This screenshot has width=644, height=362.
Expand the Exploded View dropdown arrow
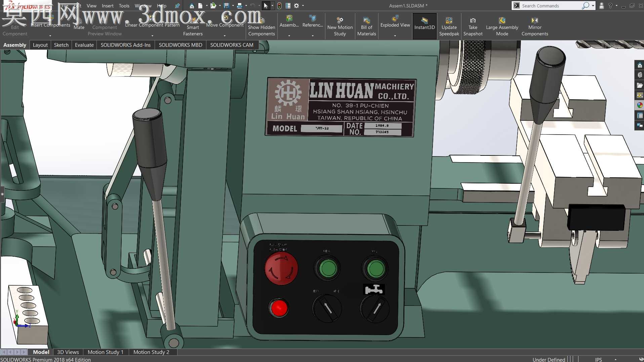395,36
